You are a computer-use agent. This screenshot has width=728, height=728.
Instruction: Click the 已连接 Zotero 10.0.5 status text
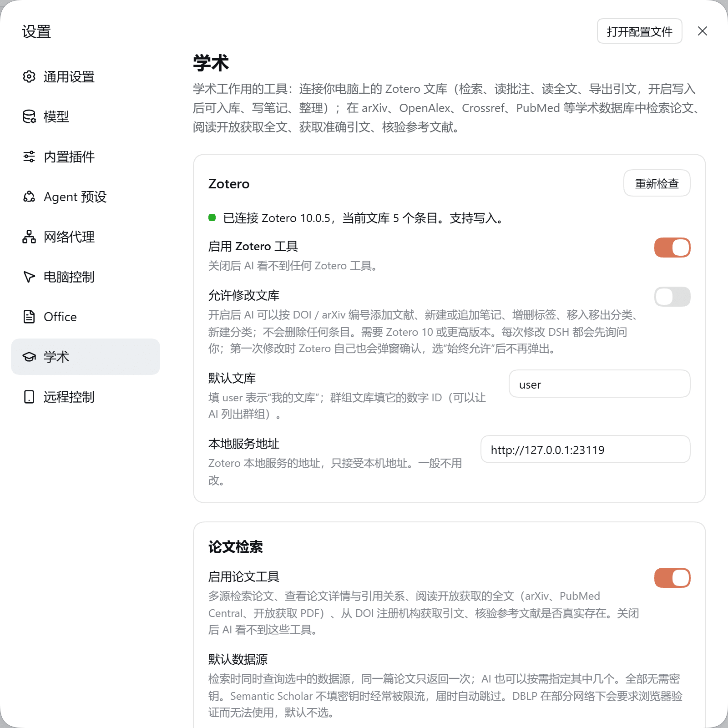pyautogui.click(x=363, y=218)
